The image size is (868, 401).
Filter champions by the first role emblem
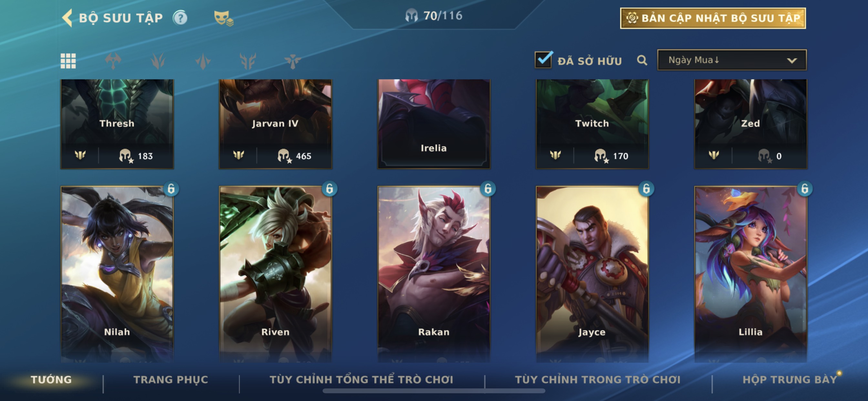click(x=113, y=61)
